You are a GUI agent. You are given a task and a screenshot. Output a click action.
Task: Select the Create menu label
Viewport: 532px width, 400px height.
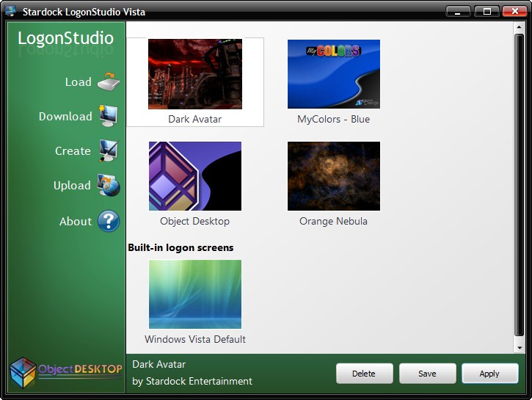click(x=73, y=151)
